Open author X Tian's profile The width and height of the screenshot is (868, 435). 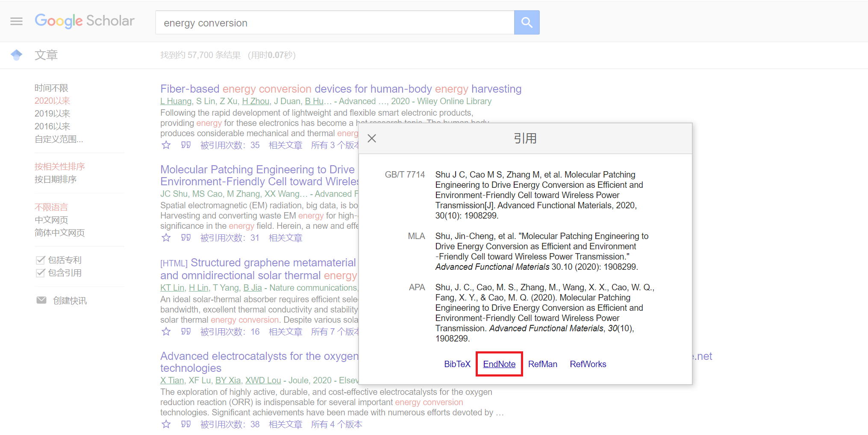coord(172,380)
